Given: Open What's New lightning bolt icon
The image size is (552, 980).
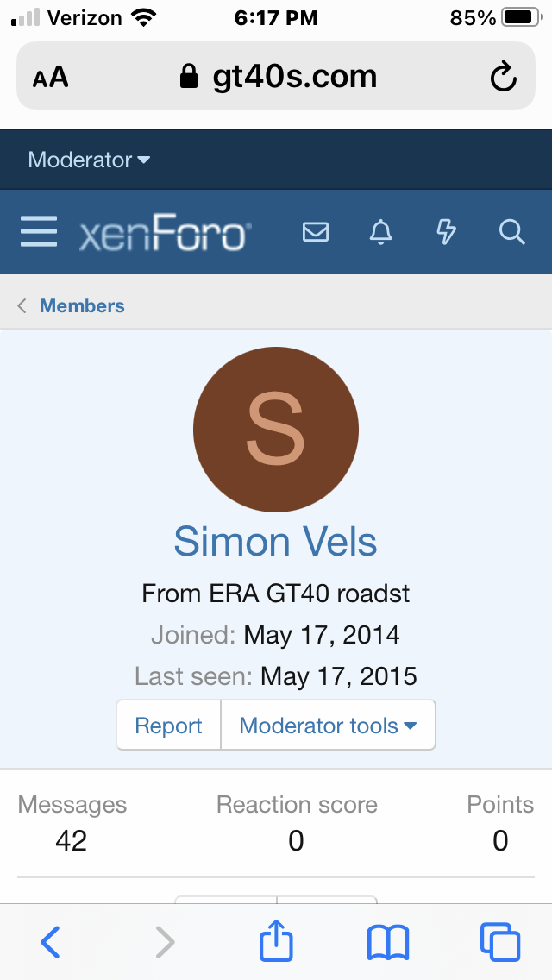Looking at the screenshot, I should 446,232.
